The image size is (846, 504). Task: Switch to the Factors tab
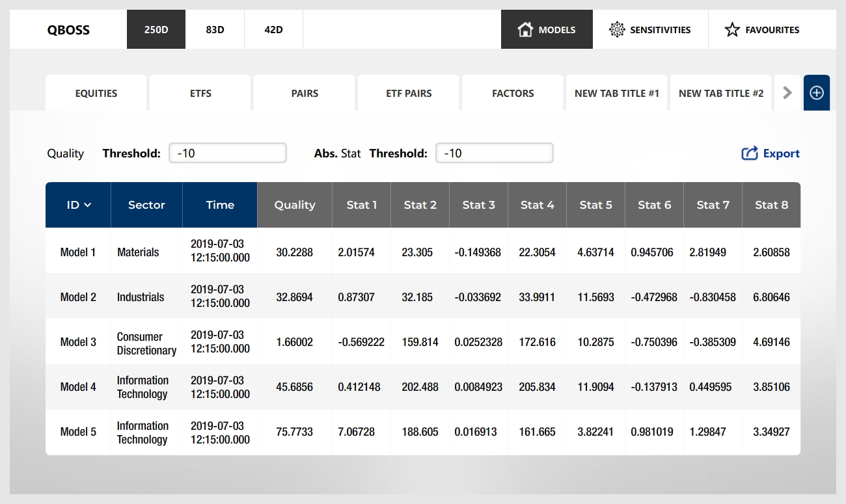tap(513, 93)
